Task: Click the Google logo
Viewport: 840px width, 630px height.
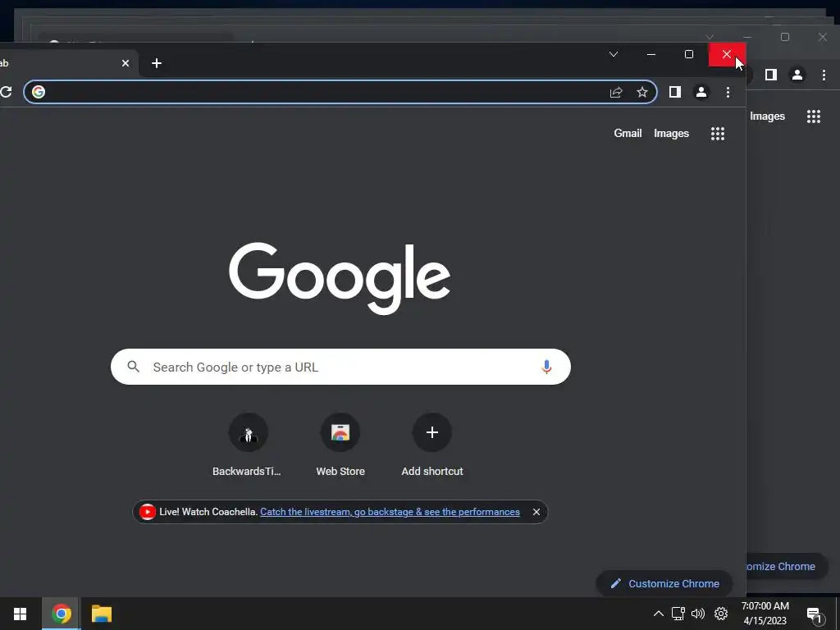Action: [x=340, y=277]
